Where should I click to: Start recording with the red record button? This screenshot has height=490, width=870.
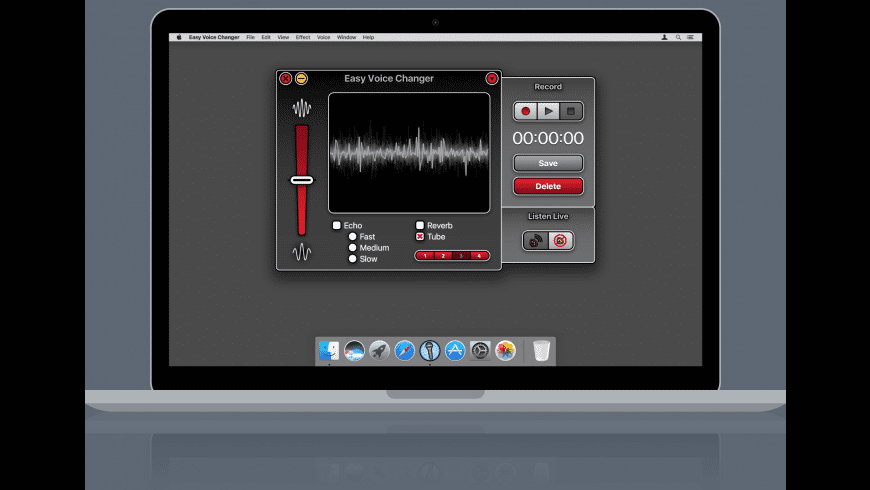coord(525,112)
